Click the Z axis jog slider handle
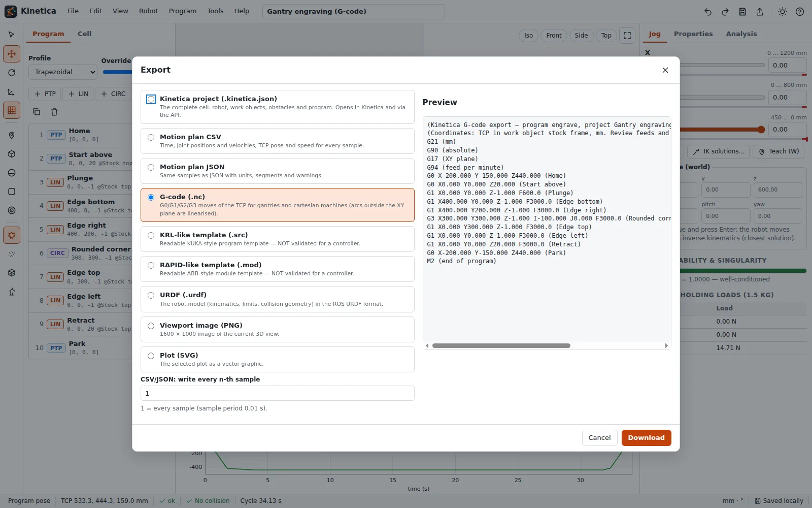The height and width of the screenshot is (508, 812). 761,130
